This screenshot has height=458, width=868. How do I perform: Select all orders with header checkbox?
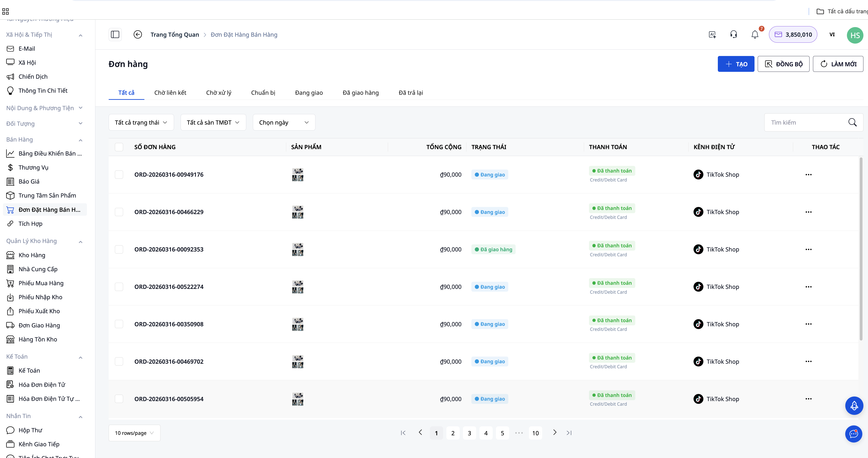[119, 147]
